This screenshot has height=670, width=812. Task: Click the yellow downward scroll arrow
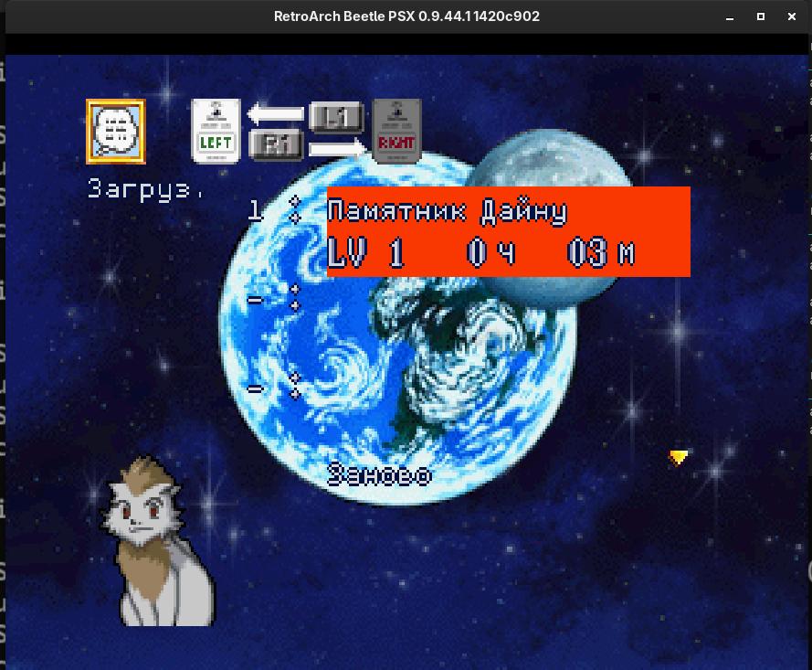[678, 457]
